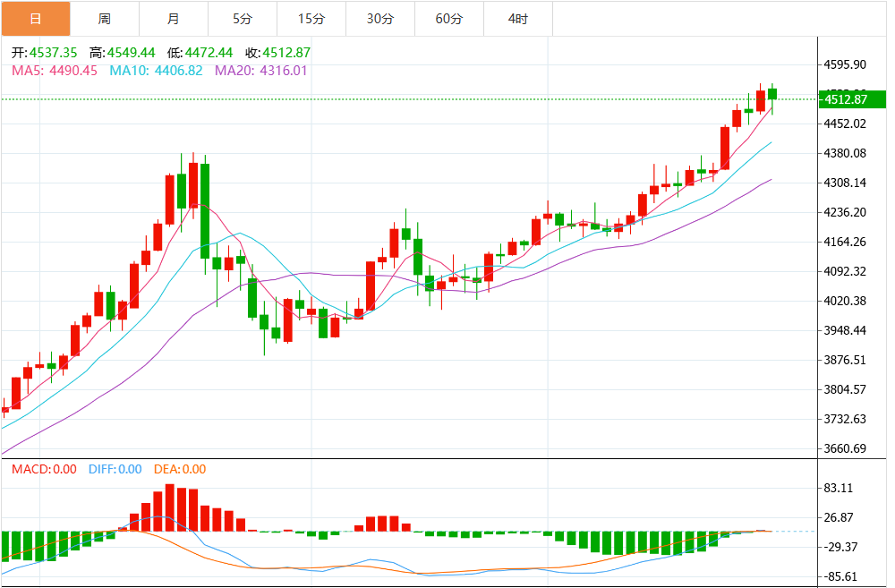This screenshot has height=588, width=895.
Task: Click the MA5 indicator label
Action: coord(54,70)
